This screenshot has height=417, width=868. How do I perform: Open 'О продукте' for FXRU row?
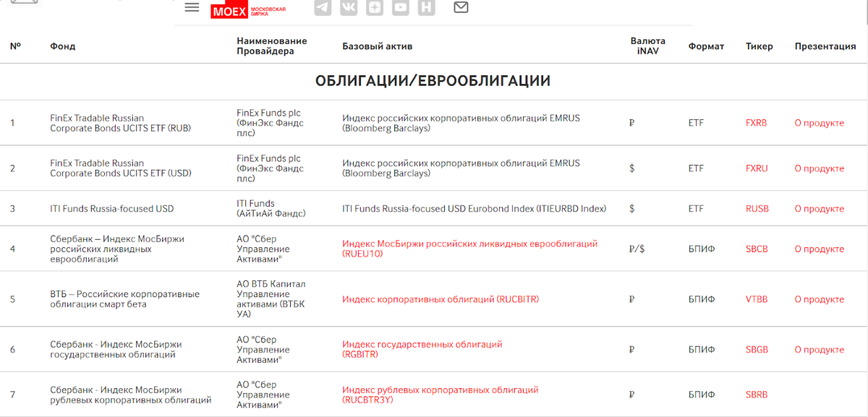(820, 168)
